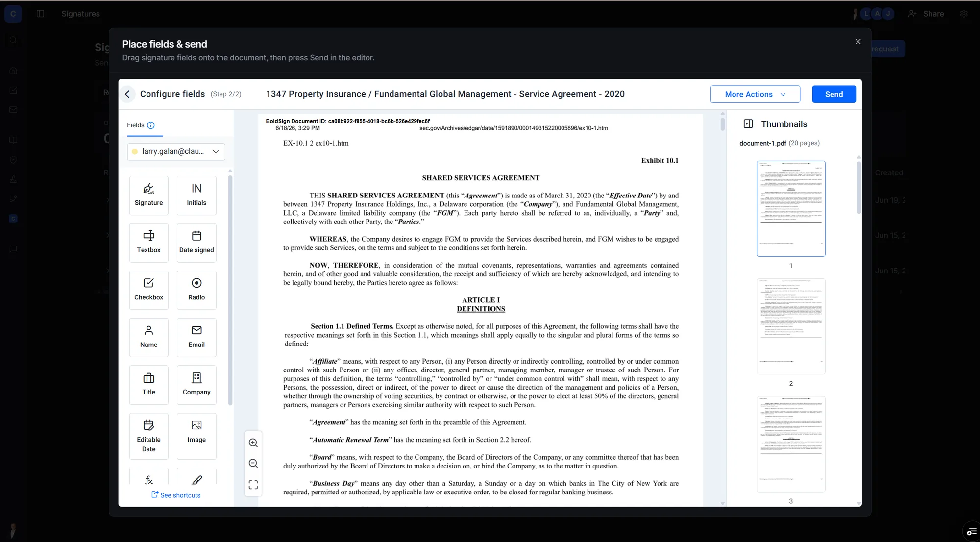
Task: Select the Editable Date field tile
Action: [148, 436]
